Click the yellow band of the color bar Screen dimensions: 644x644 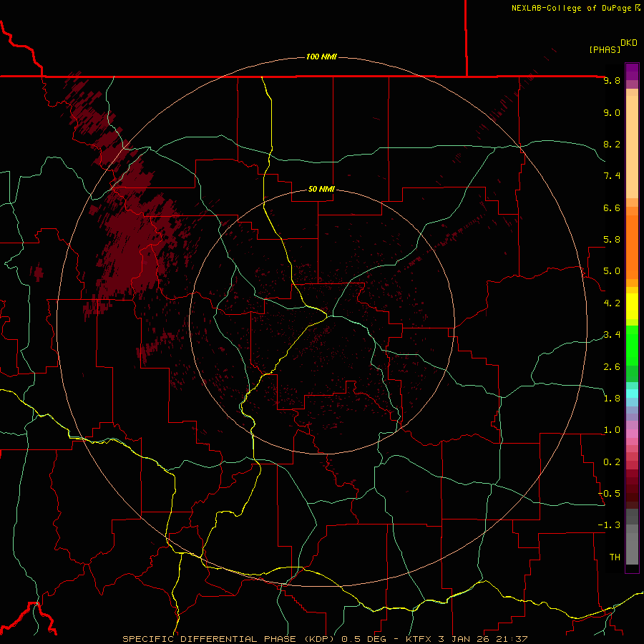(632, 306)
